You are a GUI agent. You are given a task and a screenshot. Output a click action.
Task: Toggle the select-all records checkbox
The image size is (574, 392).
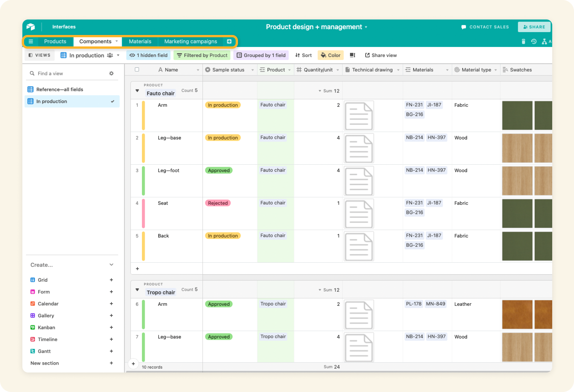(137, 70)
